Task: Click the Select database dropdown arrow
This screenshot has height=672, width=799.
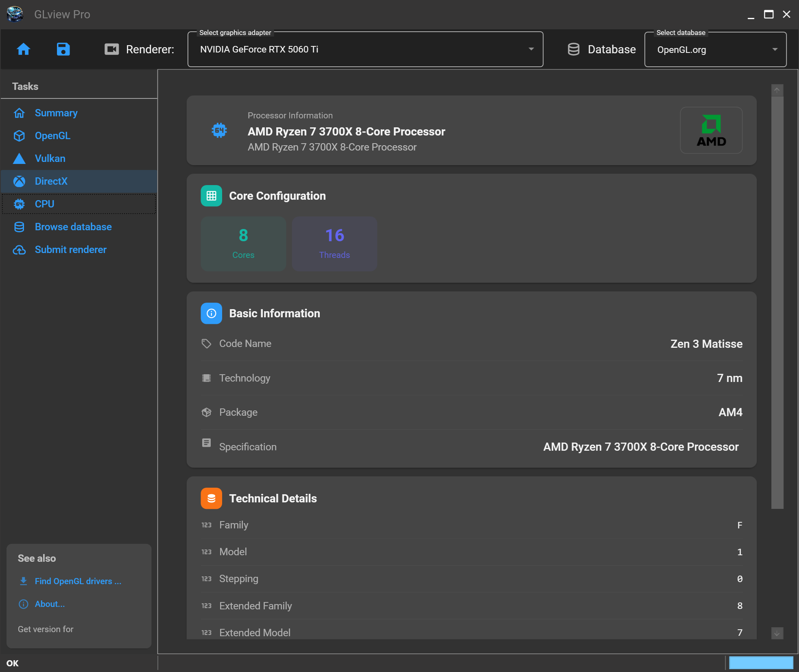Action: click(775, 49)
